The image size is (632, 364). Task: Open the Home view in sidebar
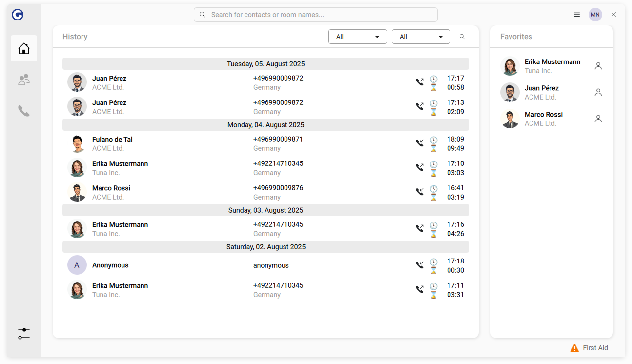[24, 48]
